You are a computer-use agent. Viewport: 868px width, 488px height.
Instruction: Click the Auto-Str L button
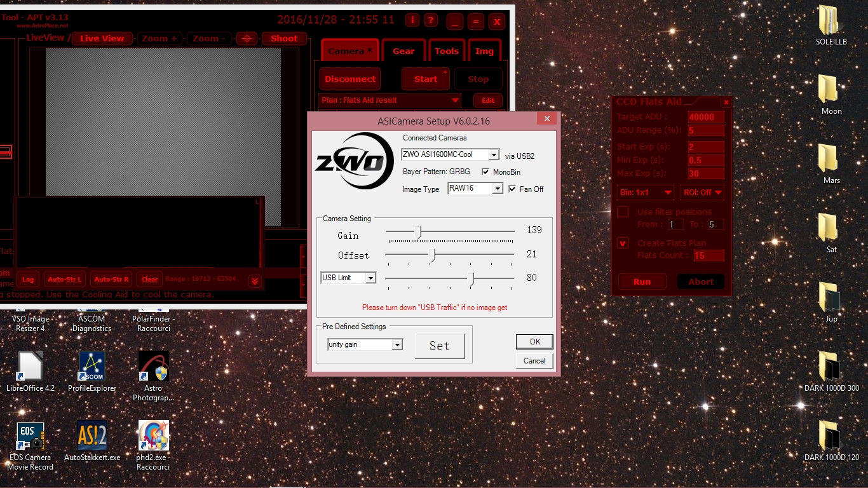pyautogui.click(x=65, y=279)
